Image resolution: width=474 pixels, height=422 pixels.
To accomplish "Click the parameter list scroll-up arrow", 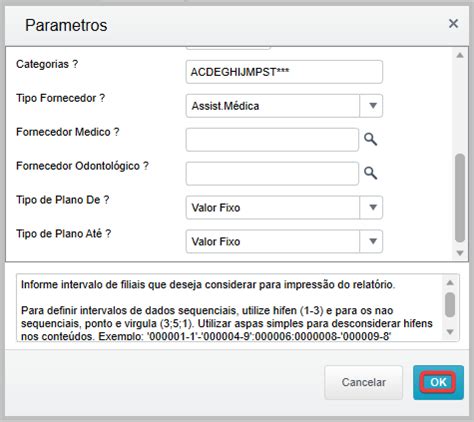I will [460, 55].
